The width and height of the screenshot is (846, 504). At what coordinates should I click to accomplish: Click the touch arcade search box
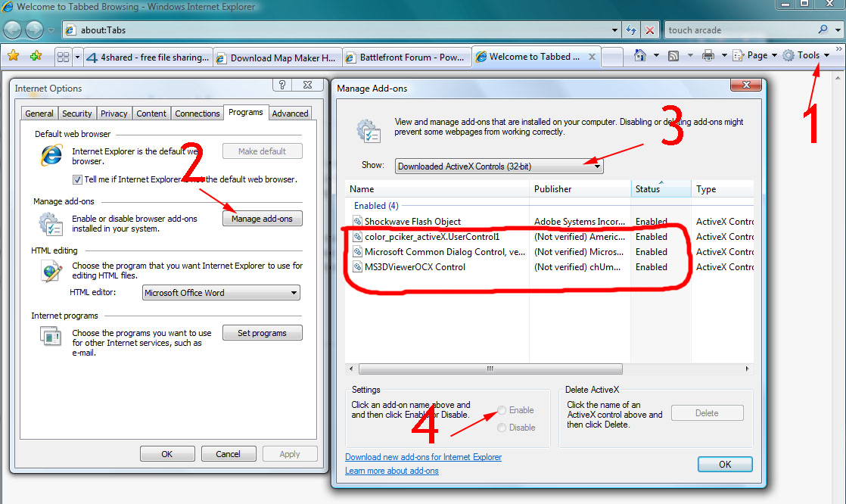pyautogui.click(x=741, y=30)
